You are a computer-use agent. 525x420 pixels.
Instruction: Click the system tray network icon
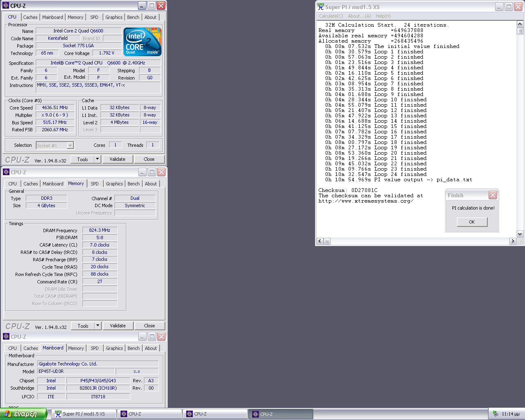pos(495,414)
